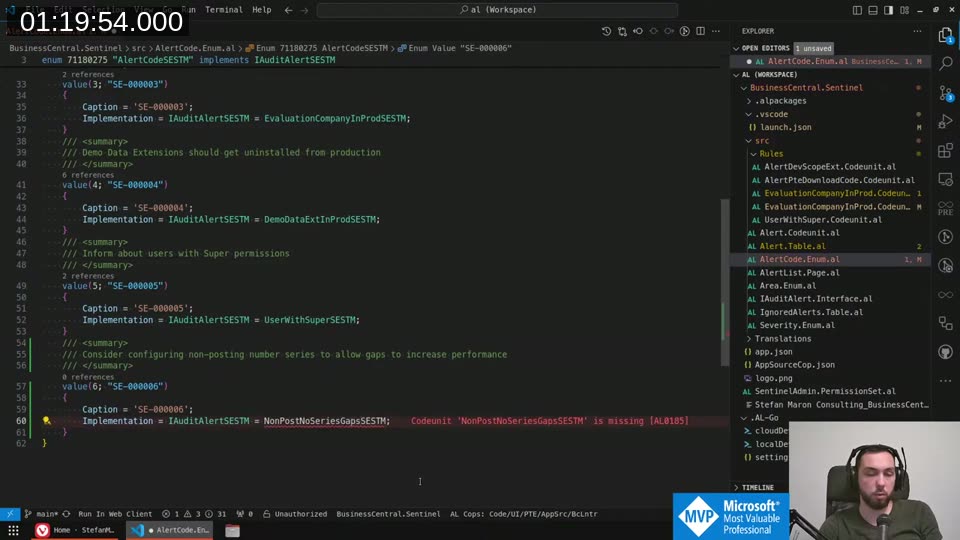Screen dimensions: 960x540
Task: Click the 6 references code lens above value 4
Action: pos(88,175)
